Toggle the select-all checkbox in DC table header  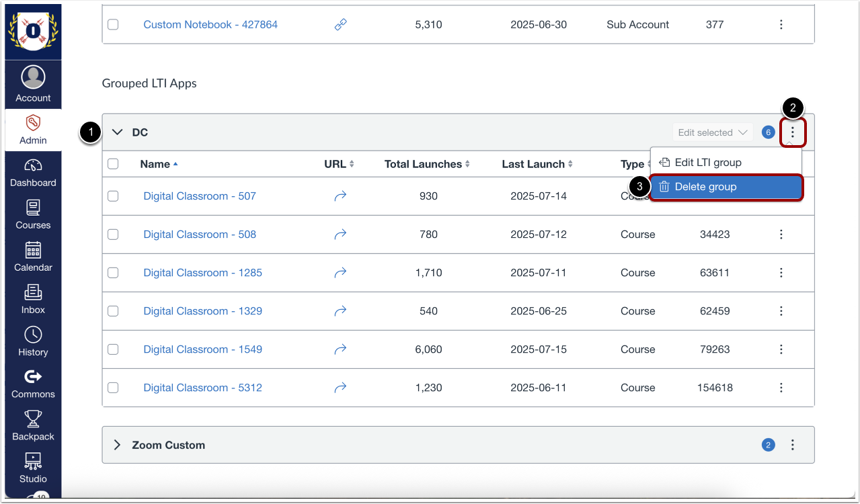coord(113,164)
